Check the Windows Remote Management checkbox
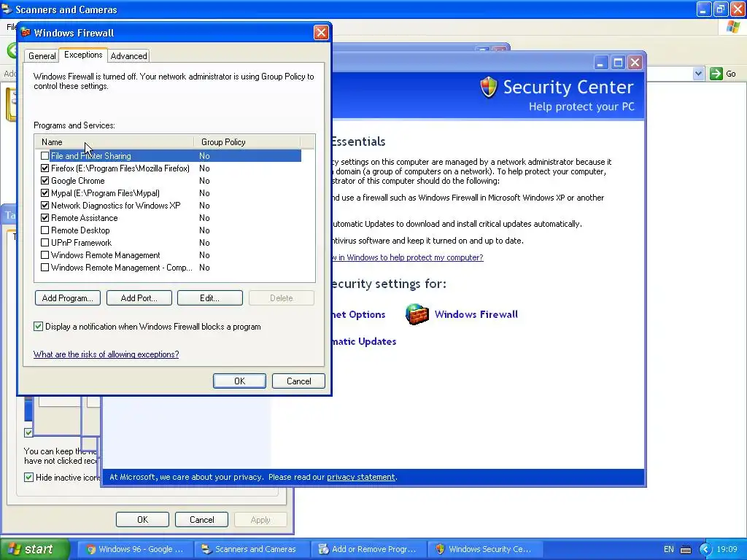Screen dimensions: 747x560 44,254
